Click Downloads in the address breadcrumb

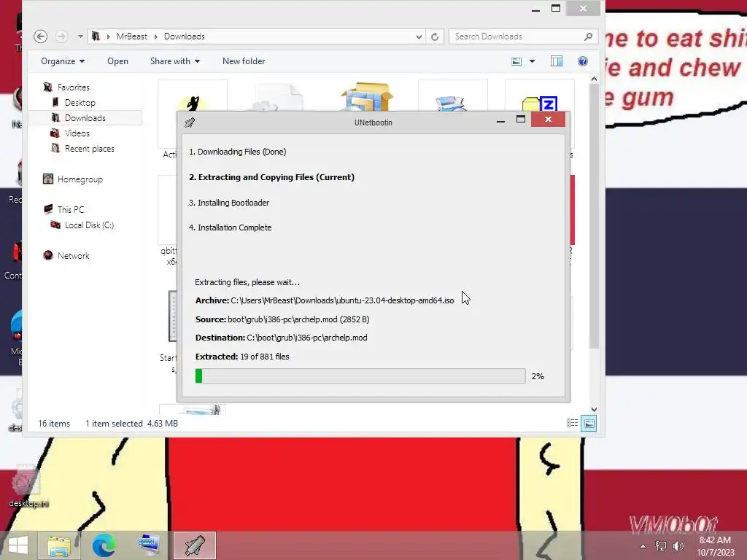(x=185, y=36)
